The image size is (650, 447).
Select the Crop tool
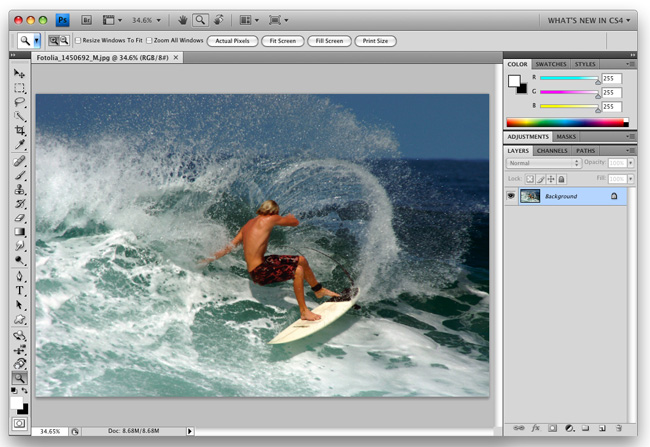click(x=20, y=131)
